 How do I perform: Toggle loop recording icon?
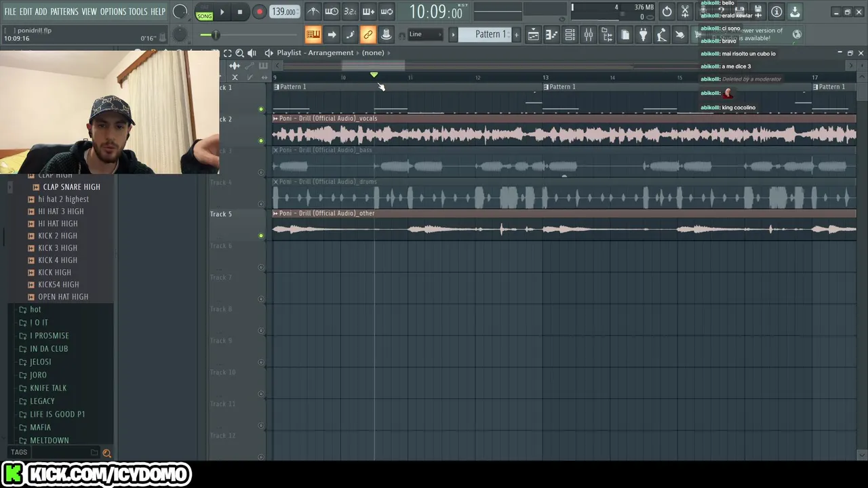pyautogui.click(x=387, y=12)
